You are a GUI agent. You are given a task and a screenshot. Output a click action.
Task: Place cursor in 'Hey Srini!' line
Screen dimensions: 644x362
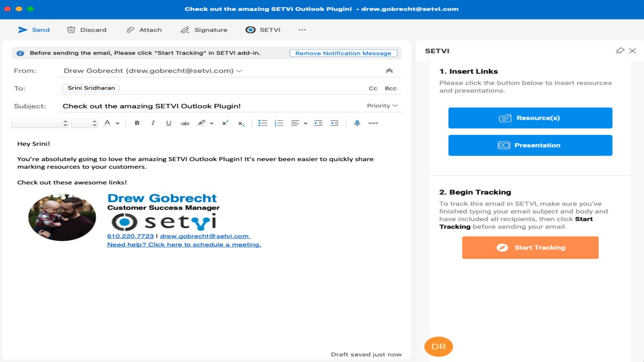(x=34, y=144)
